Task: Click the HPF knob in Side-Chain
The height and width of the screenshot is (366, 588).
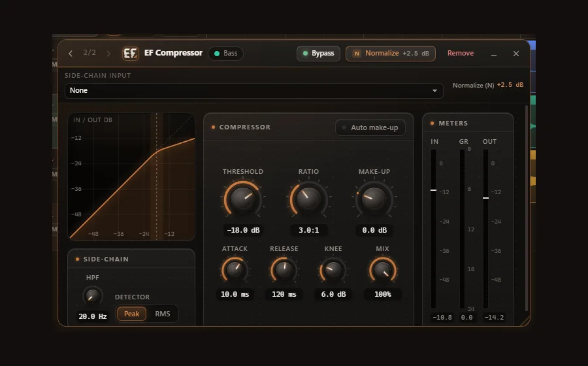Action: [92, 296]
